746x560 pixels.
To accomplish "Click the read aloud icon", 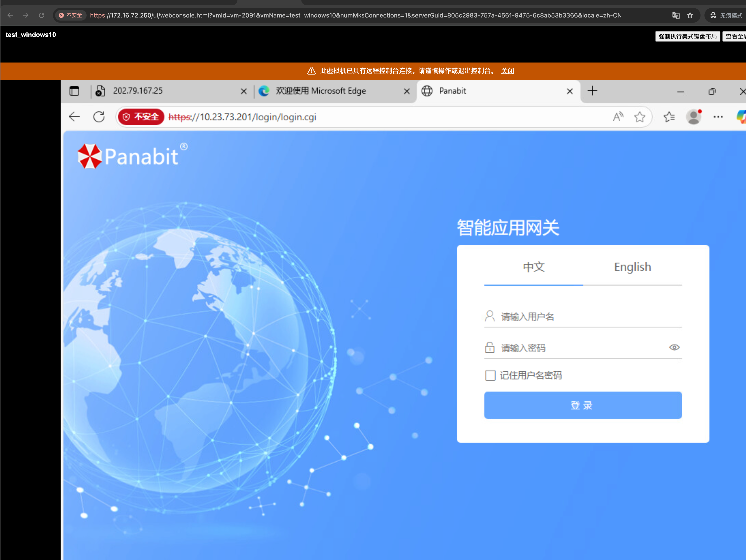I will 618,117.
